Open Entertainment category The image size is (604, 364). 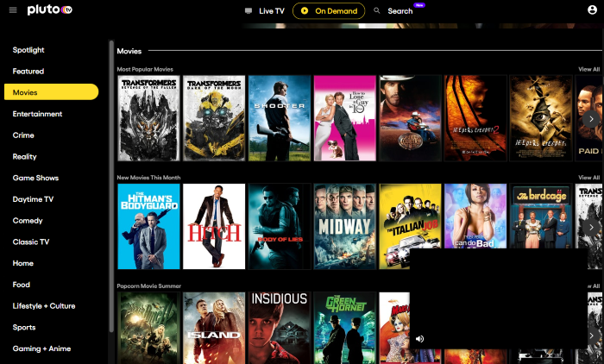(37, 114)
